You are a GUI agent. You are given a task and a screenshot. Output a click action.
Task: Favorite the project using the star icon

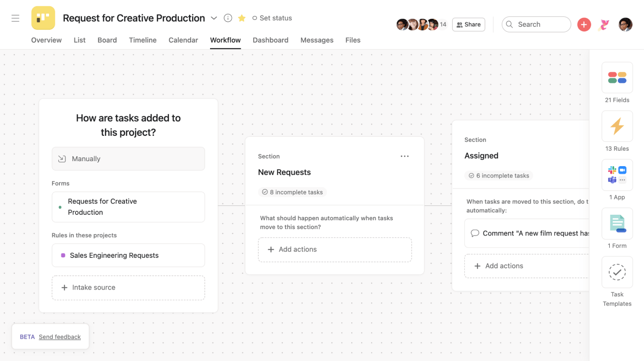pos(241,18)
